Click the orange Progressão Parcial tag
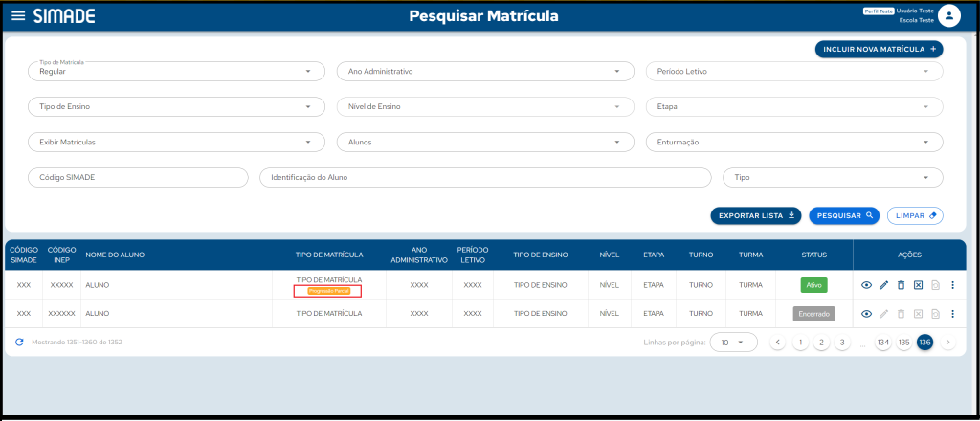This screenshot has height=421, width=980. coord(328,291)
